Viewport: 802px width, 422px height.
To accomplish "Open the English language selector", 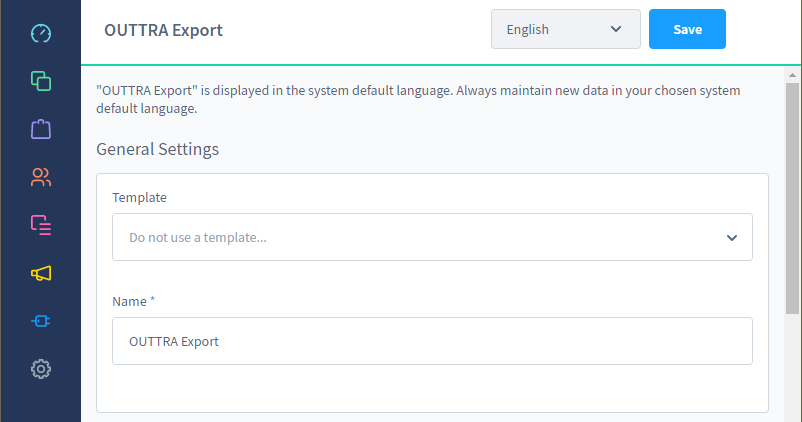I will (566, 29).
